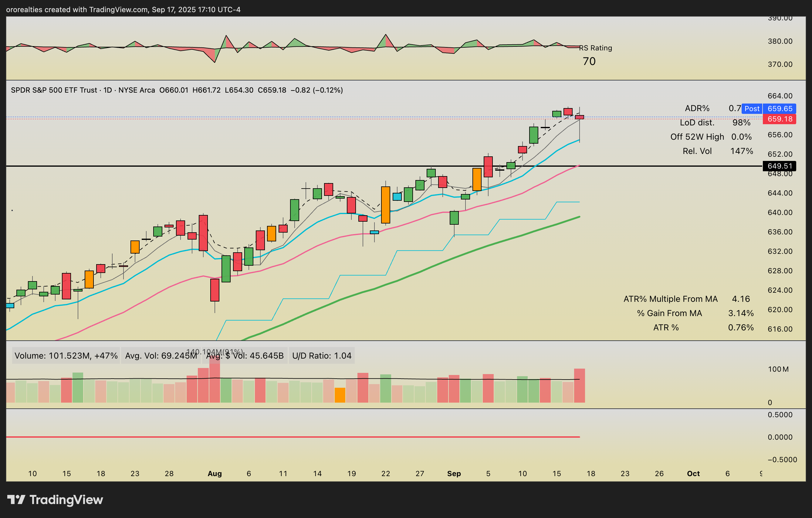Click the U/D Ratio: 1.04 box
The image size is (812, 518).
[x=321, y=356]
